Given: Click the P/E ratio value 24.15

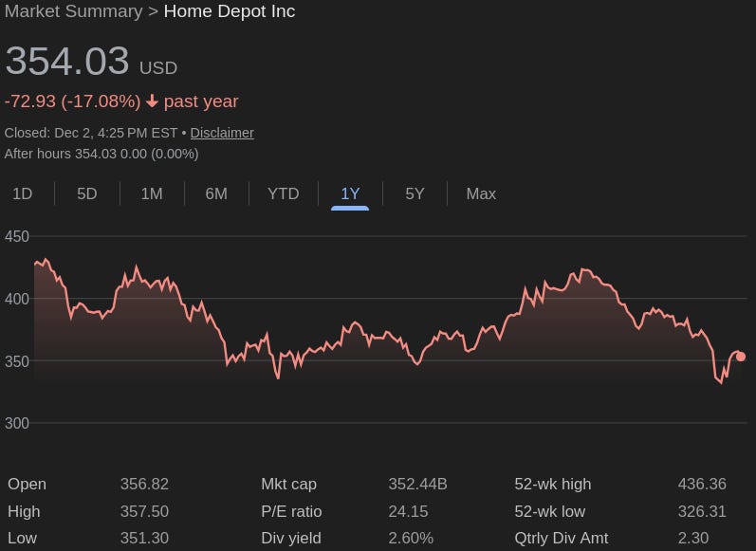Looking at the screenshot, I should pos(408,511).
